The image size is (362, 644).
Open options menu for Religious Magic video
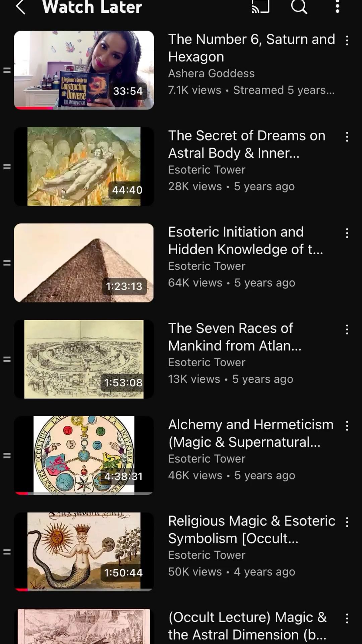pyautogui.click(x=347, y=522)
